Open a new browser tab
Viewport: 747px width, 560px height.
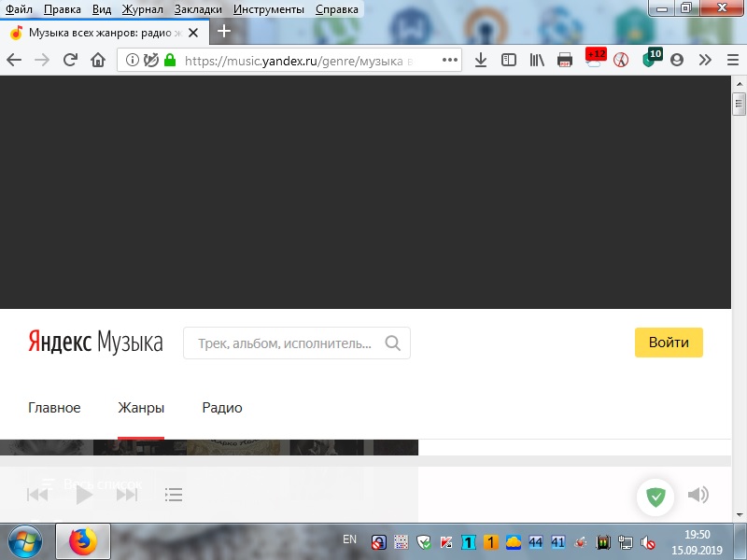(x=224, y=32)
